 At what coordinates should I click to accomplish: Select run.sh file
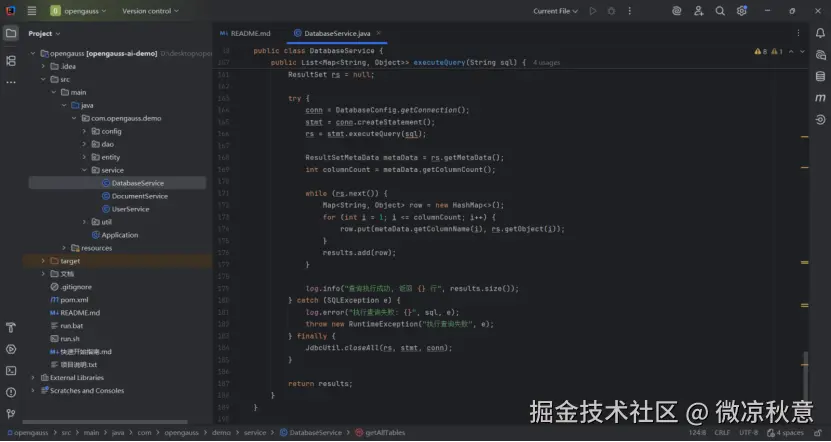click(65, 339)
